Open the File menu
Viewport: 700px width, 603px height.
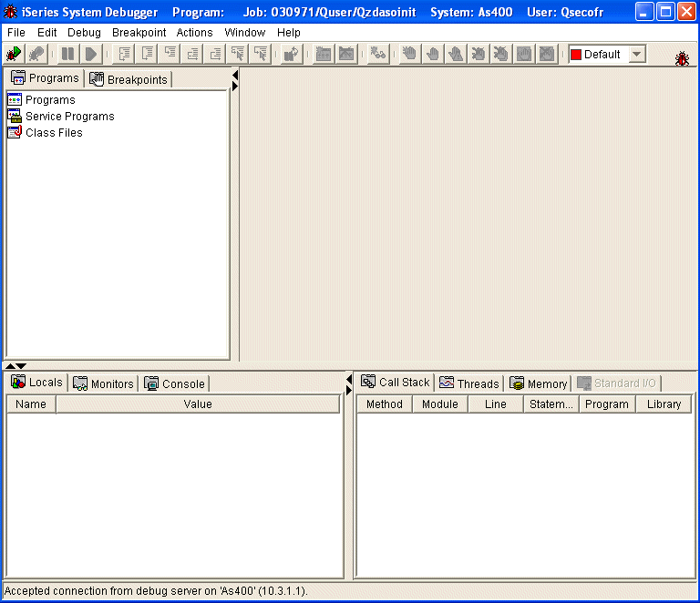pos(16,33)
